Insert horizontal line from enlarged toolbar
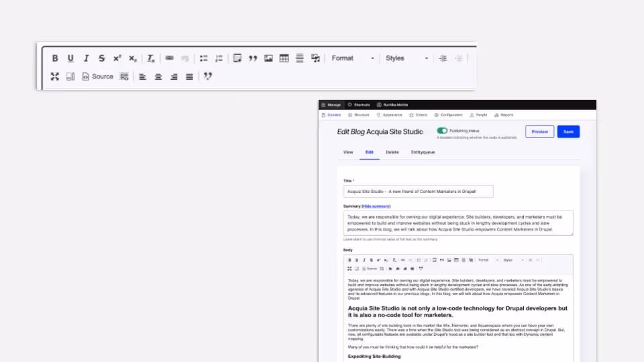 point(300,58)
